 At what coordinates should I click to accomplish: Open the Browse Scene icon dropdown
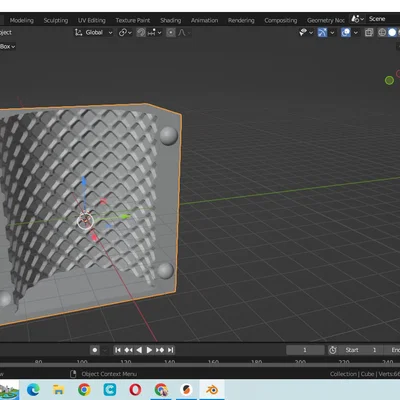coord(357,19)
